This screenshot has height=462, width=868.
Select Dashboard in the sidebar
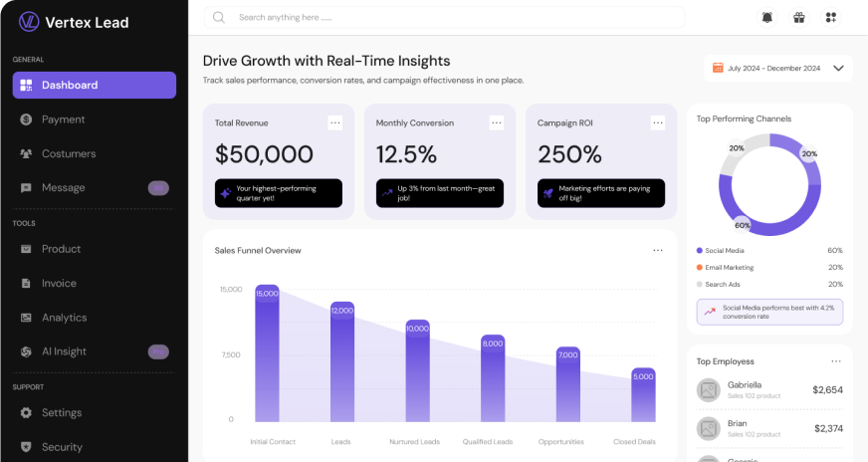click(95, 86)
